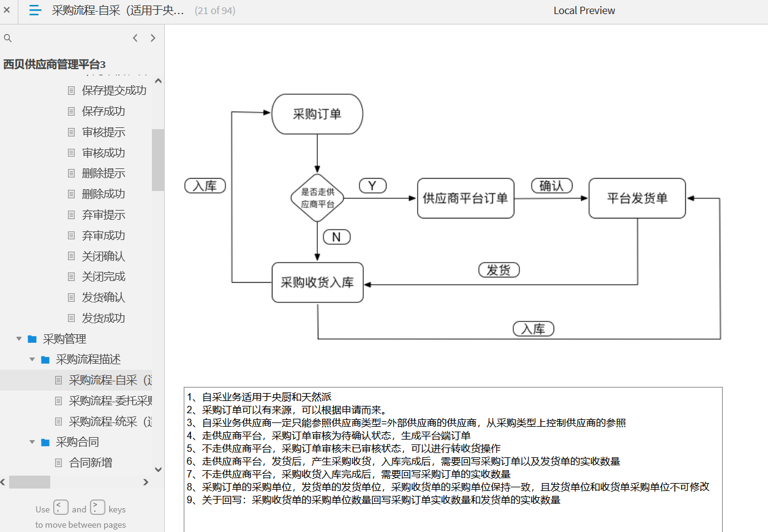Screen dimensions: 768x532
Task: Open the pages menu hamburger icon
Action: point(36,10)
